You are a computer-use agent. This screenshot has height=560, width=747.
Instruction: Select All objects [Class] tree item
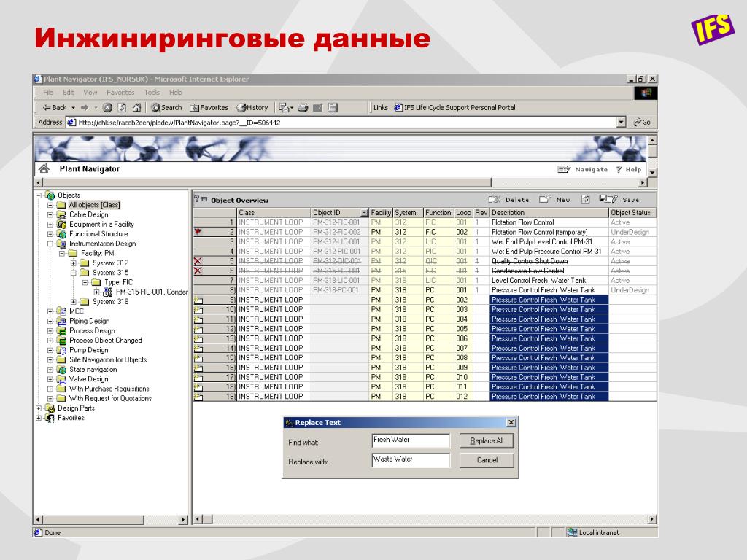pos(94,205)
